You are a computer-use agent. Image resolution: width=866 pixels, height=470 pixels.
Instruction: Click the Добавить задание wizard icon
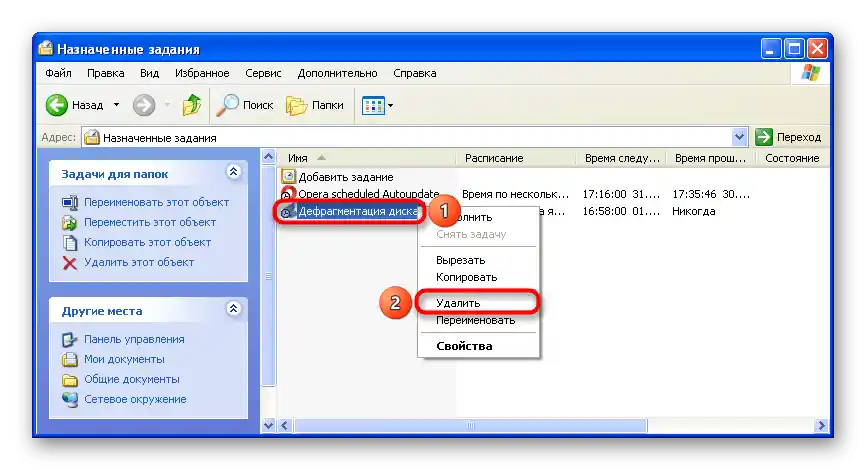288,176
